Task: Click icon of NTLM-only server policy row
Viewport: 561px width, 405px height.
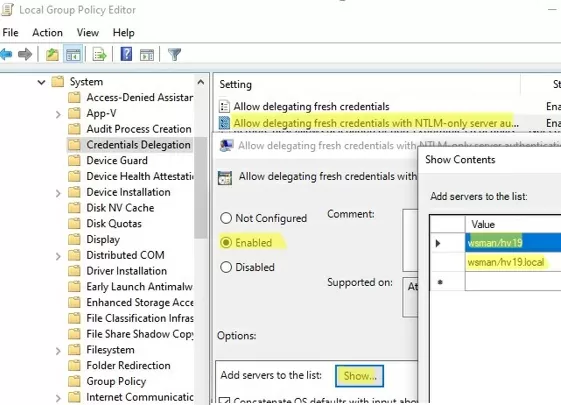Action: (224, 123)
